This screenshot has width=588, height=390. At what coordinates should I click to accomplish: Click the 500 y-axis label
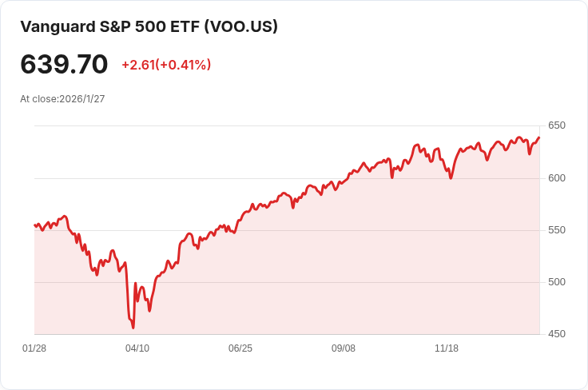click(x=557, y=282)
